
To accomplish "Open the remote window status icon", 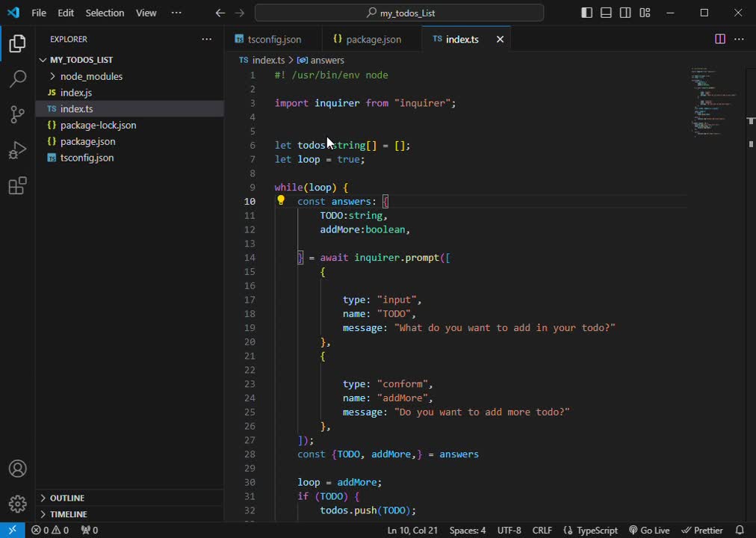I will point(13,531).
